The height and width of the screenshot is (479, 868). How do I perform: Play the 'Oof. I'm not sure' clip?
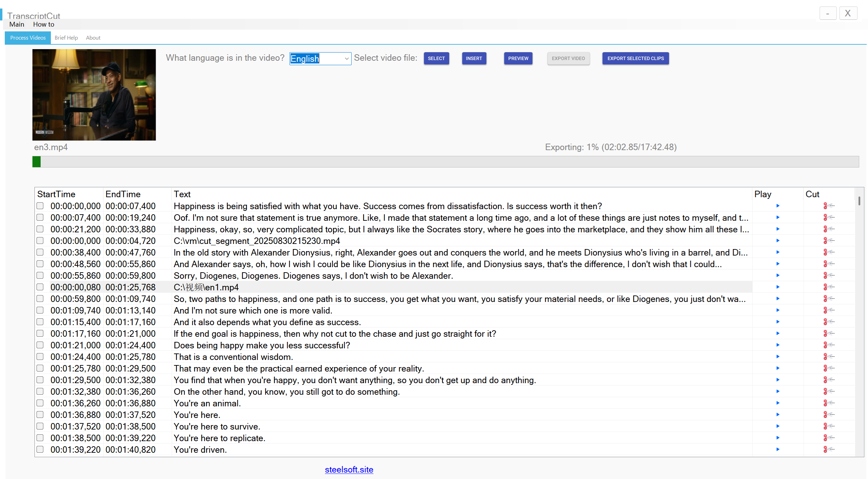click(778, 217)
